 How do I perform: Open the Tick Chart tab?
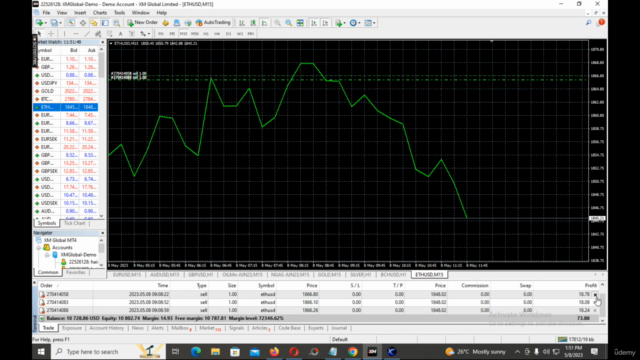coord(75,223)
